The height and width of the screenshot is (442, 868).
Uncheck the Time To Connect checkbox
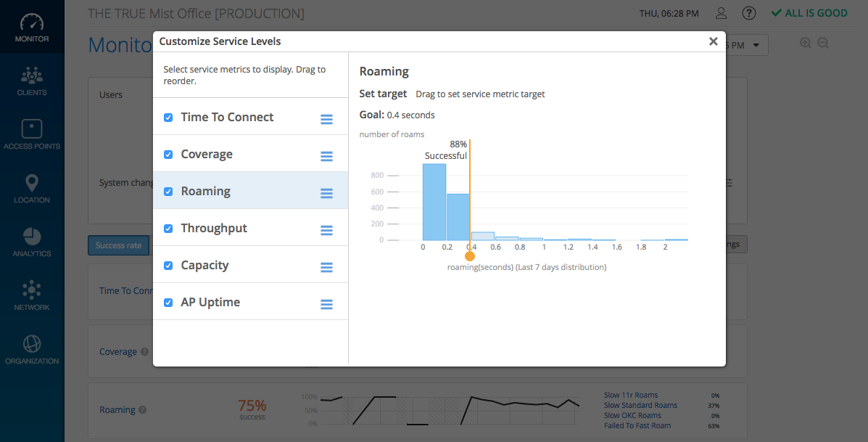coord(168,118)
